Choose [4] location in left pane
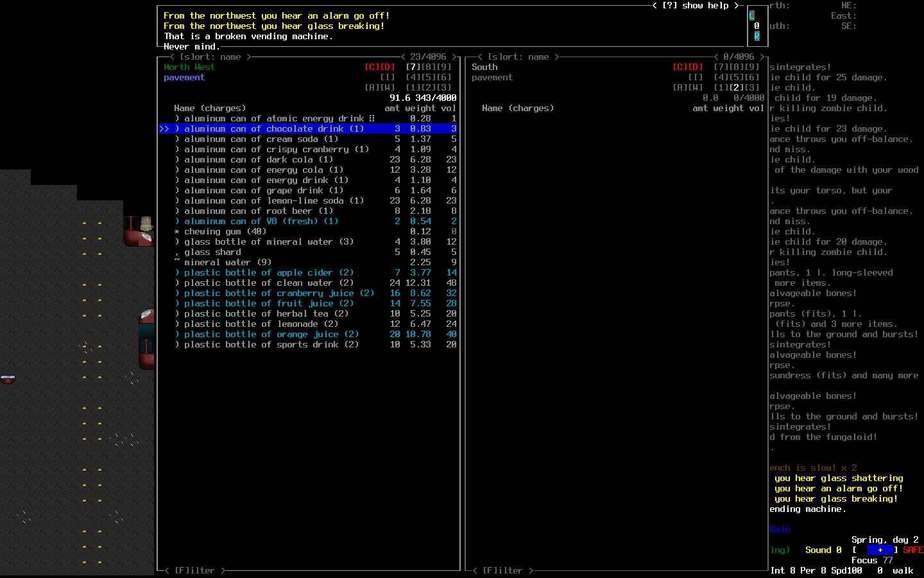This screenshot has height=578, width=924. [x=413, y=77]
